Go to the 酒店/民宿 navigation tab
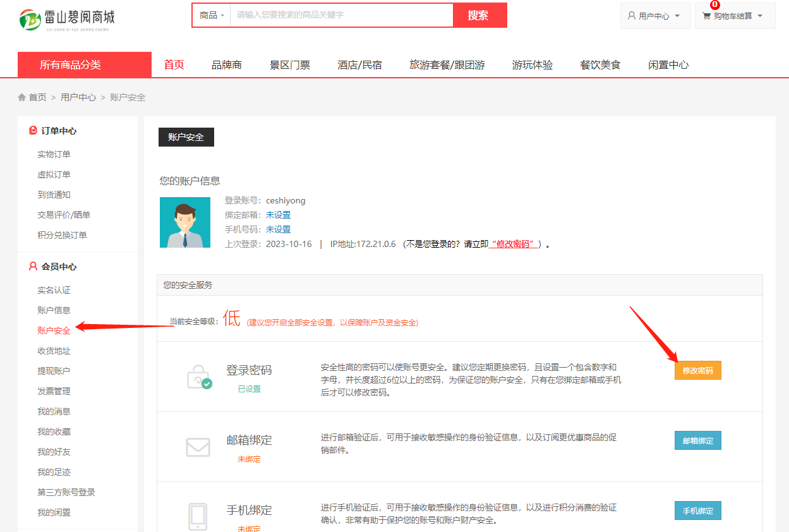Viewport: 789px width, 532px height. pos(359,64)
